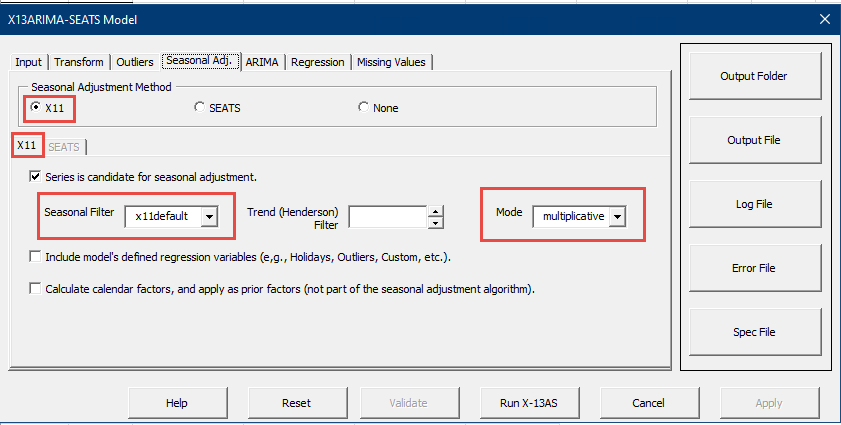
Task: Open the Seasonal Filter dropdown arrow
Action: click(x=210, y=217)
